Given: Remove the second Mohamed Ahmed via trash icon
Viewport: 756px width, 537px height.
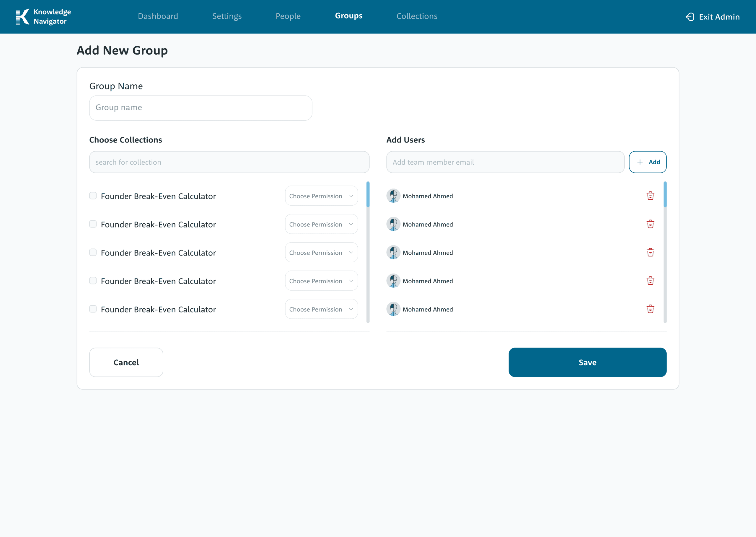Looking at the screenshot, I should click(650, 224).
